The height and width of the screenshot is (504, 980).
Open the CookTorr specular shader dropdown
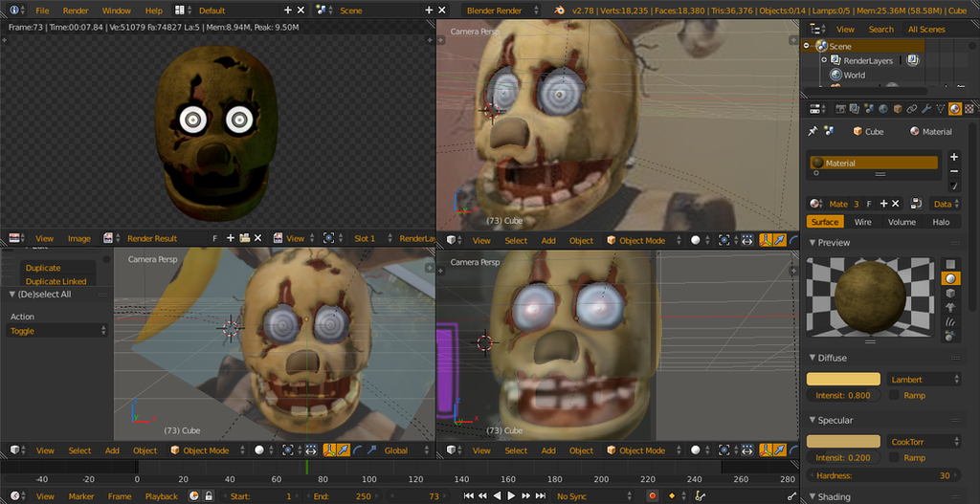(924, 442)
